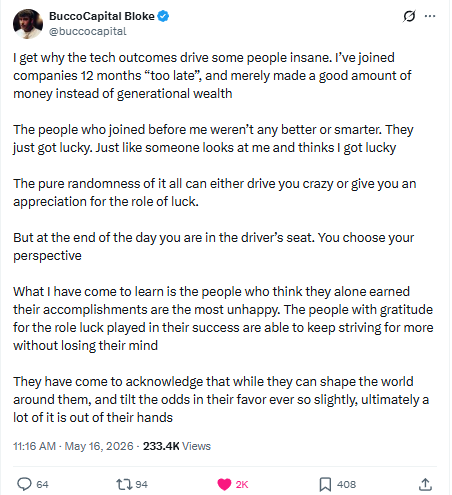
Task: Click the 408 bookmarks count
Action: [346, 484]
